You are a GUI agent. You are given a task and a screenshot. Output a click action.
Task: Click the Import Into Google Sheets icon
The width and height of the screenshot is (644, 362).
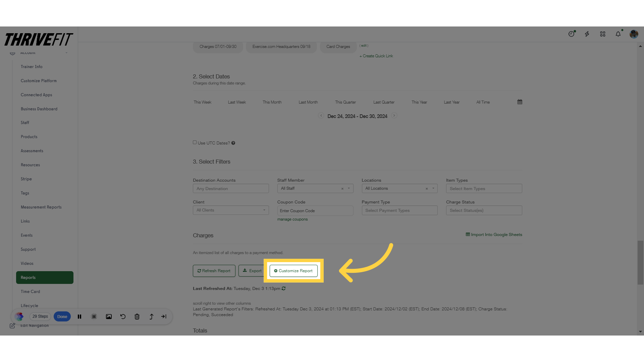click(468, 234)
